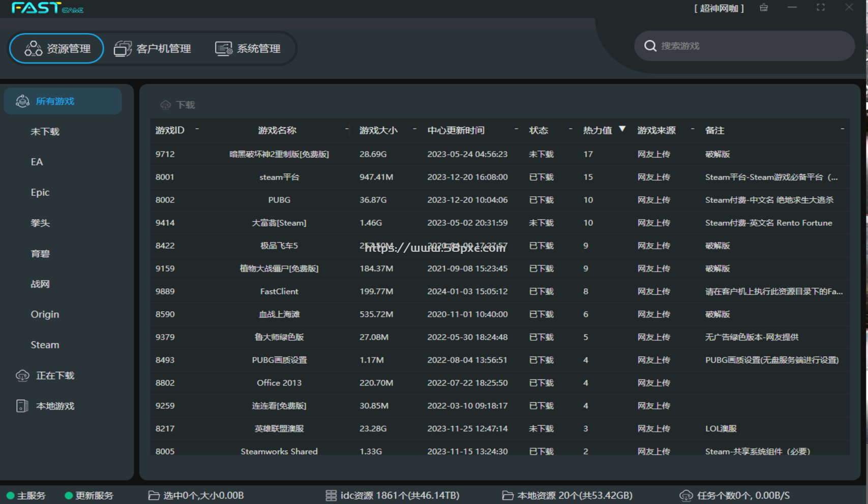Image resolution: width=868 pixels, height=504 pixels.
Task: Select Origin category in sidebar
Action: tap(45, 314)
